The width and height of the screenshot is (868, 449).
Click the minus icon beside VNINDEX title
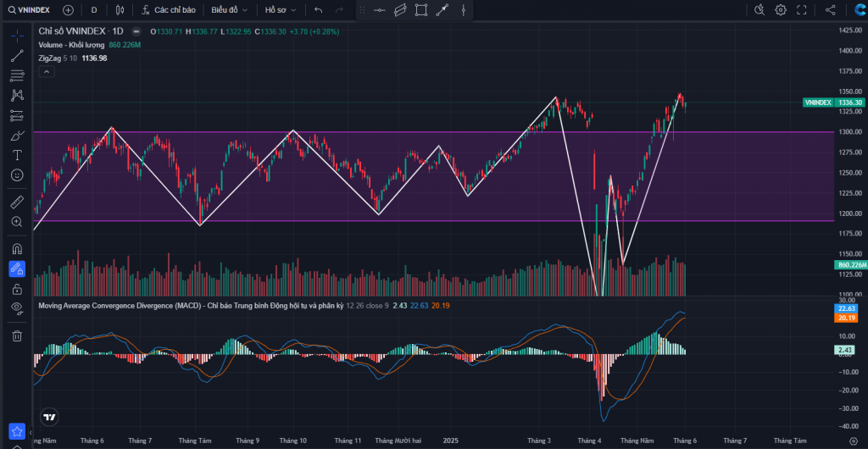pyautogui.click(x=136, y=31)
